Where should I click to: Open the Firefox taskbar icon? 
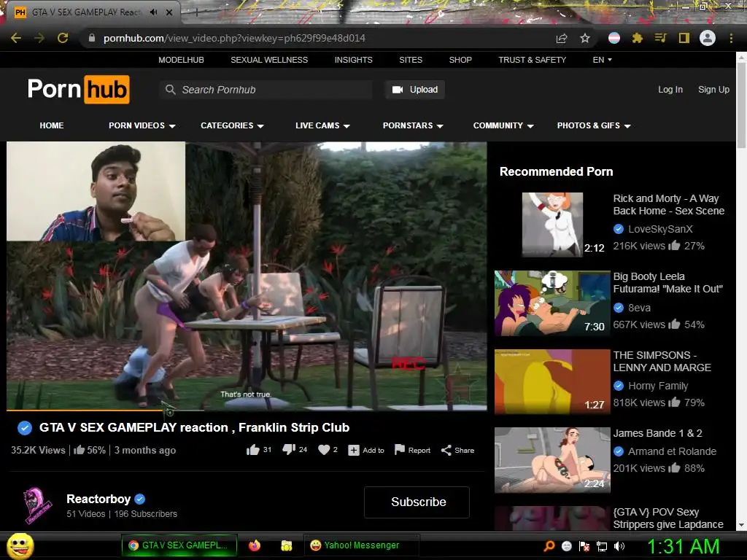[x=255, y=545]
